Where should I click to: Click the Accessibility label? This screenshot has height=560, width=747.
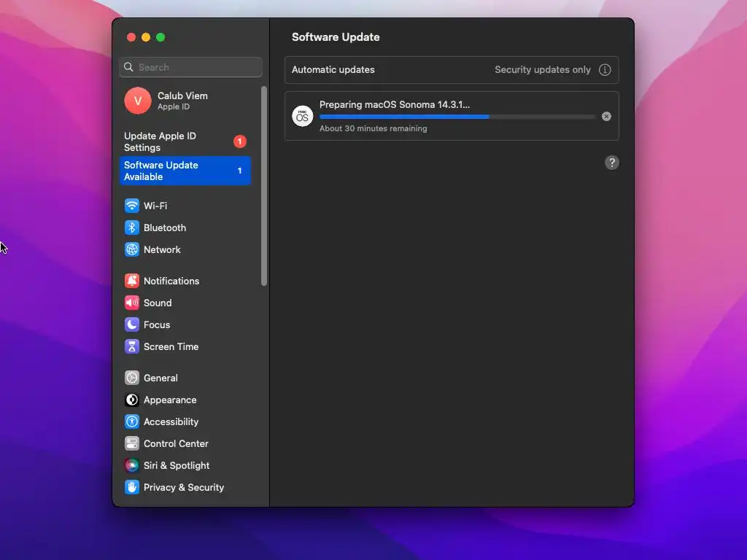[171, 422]
